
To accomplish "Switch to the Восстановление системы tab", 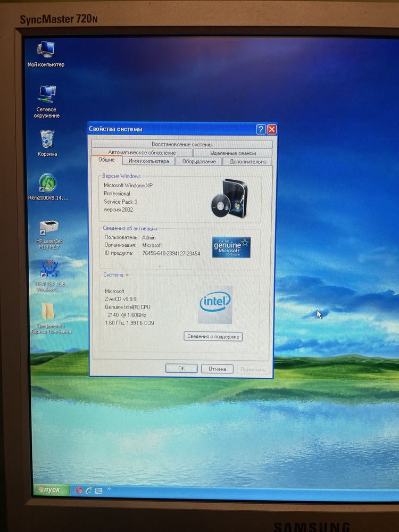I will point(182,144).
